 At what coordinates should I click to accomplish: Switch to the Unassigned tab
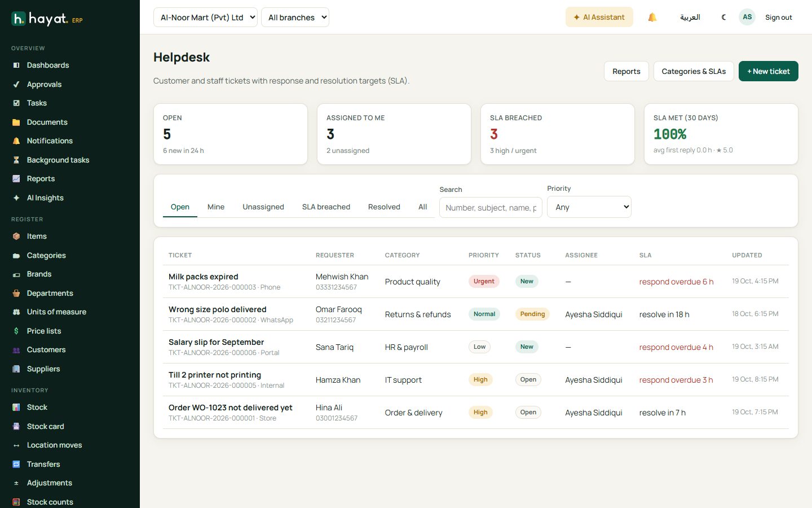click(x=263, y=207)
